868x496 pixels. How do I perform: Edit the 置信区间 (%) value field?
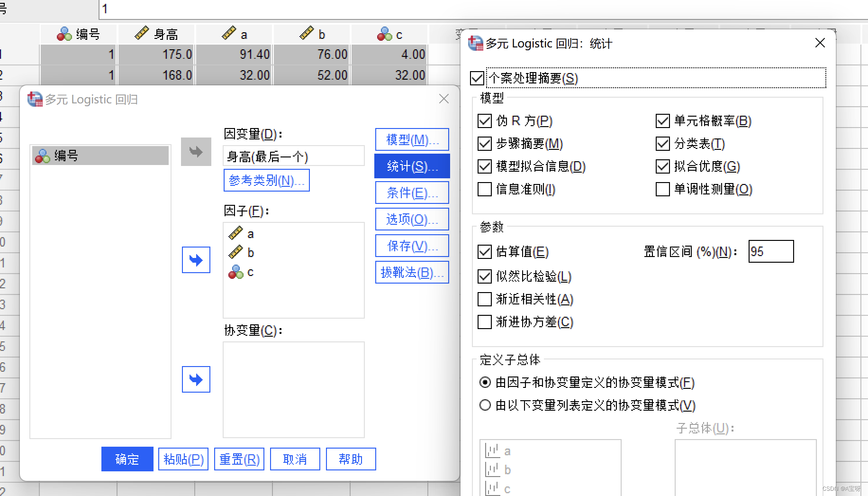[x=771, y=251]
